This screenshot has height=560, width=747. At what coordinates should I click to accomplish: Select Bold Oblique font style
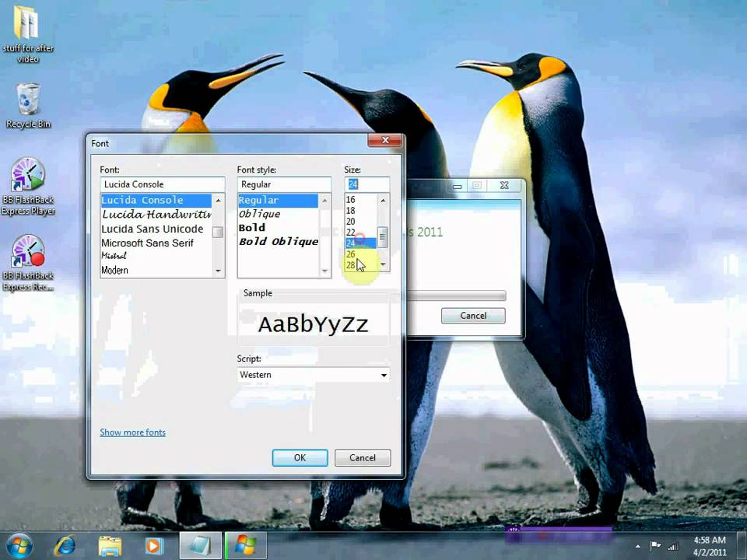click(x=278, y=242)
